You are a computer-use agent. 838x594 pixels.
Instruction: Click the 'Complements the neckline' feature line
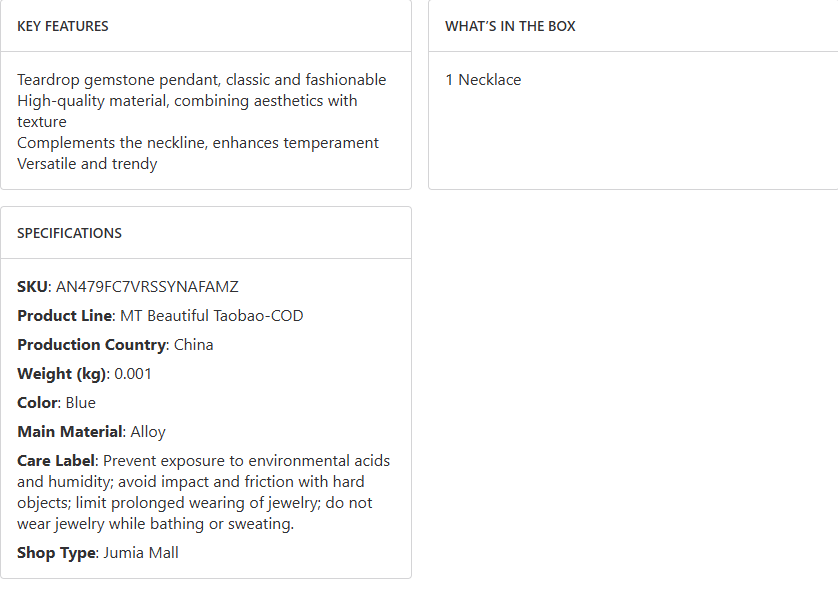click(198, 143)
